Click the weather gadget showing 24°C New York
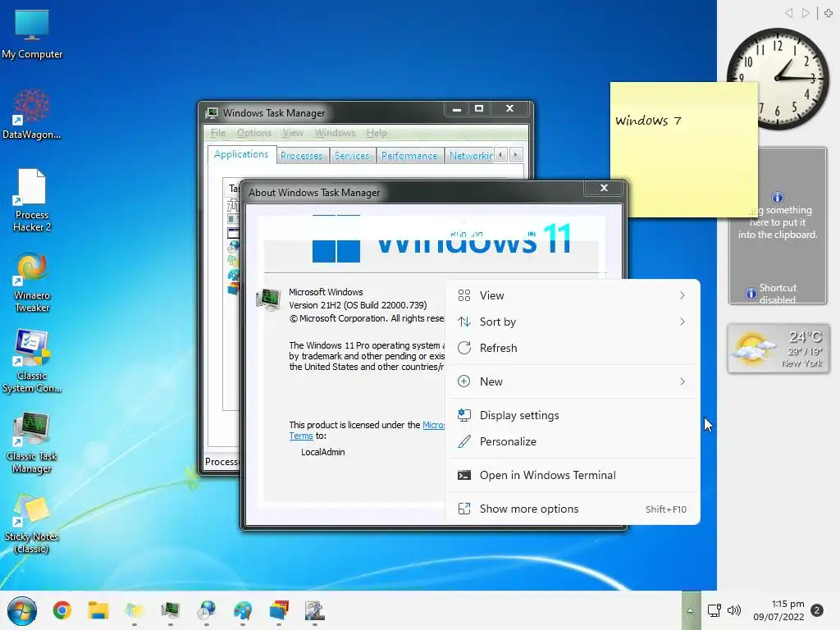Viewport: 840px width, 630px height. pos(778,349)
